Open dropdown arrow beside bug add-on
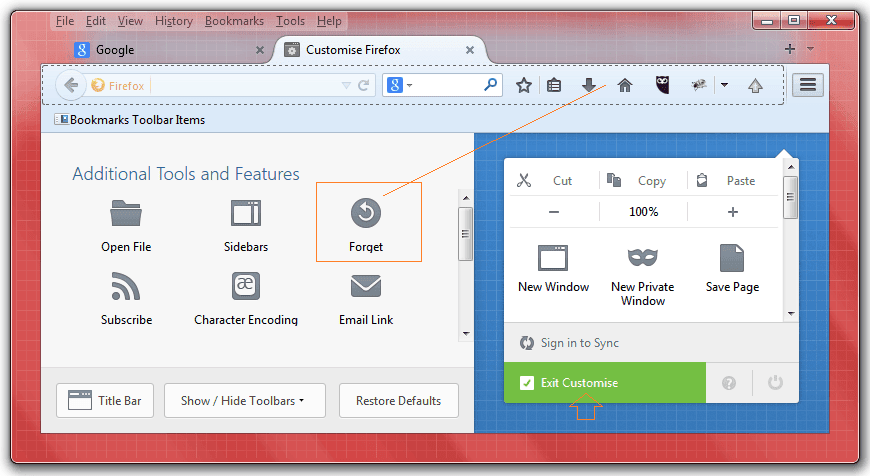The width and height of the screenshot is (870, 476). coord(724,85)
